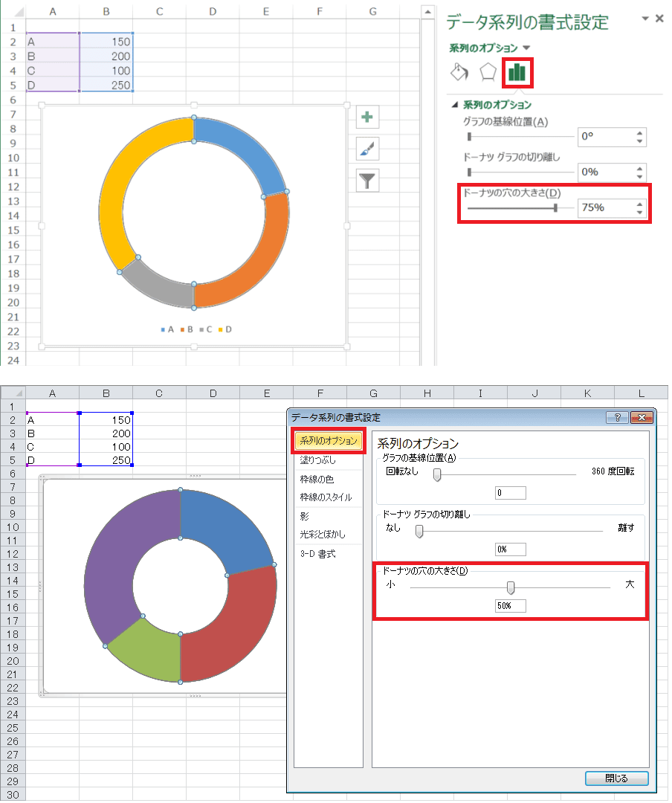Select the Effects pentagon icon
672x803 pixels.
(x=487, y=72)
